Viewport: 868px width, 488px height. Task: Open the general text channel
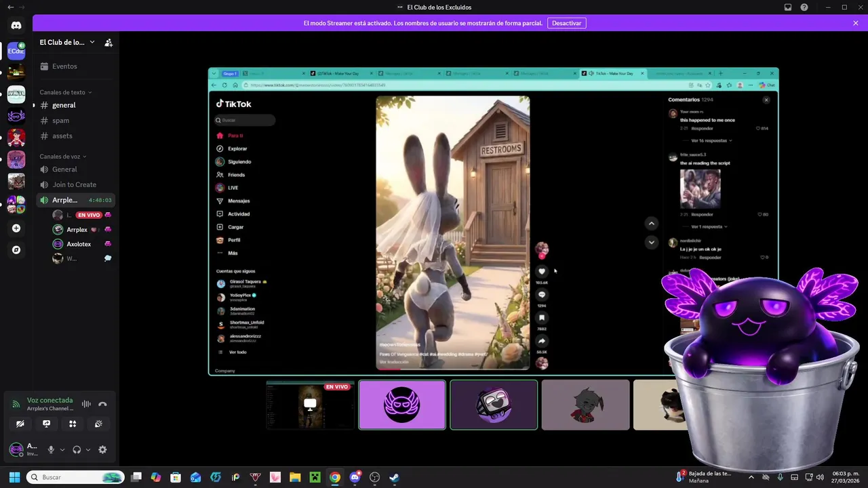pos(76,105)
